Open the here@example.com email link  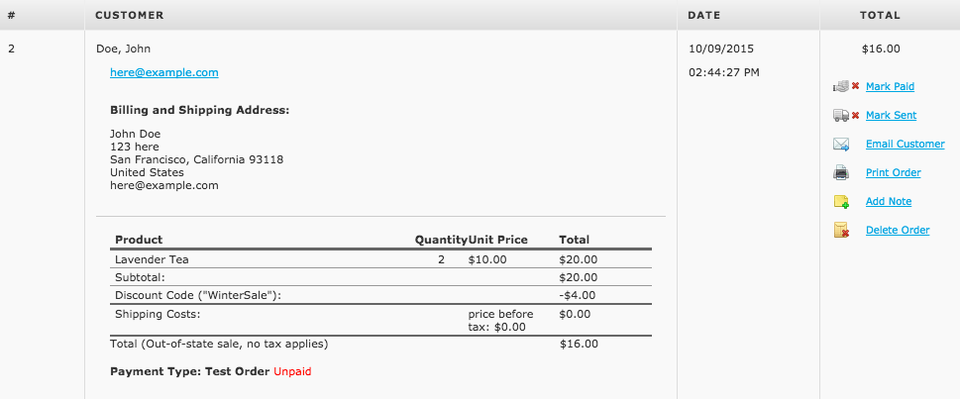(x=164, y=73)
